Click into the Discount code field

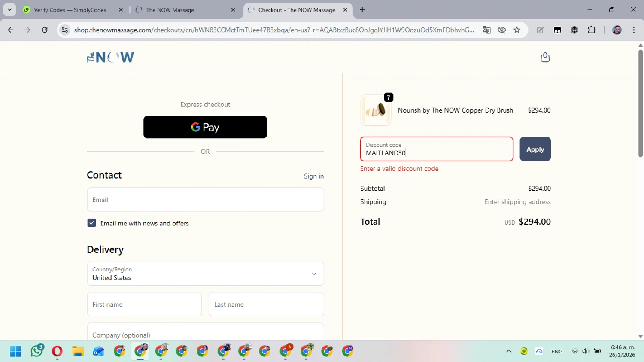pos(437,149)
